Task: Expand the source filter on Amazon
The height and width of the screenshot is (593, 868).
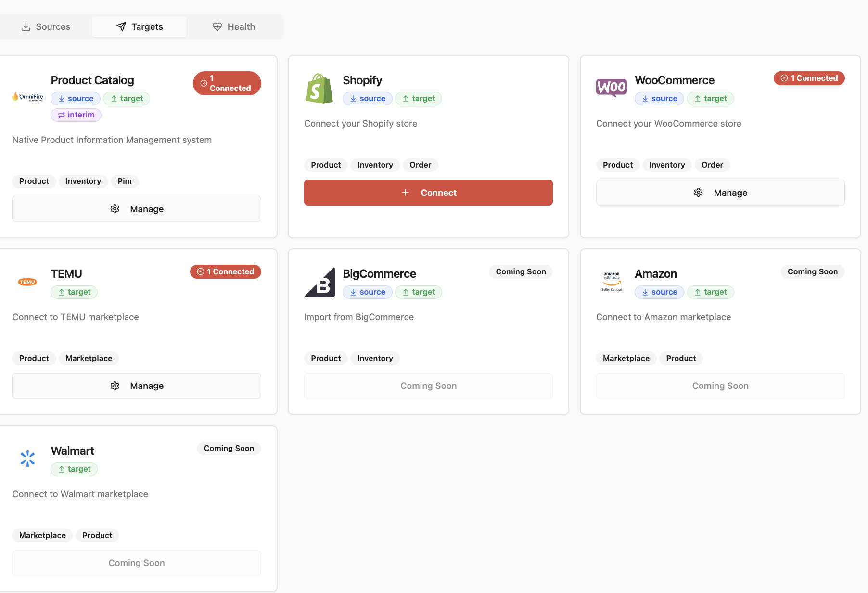Action: (x=659, y=292)
